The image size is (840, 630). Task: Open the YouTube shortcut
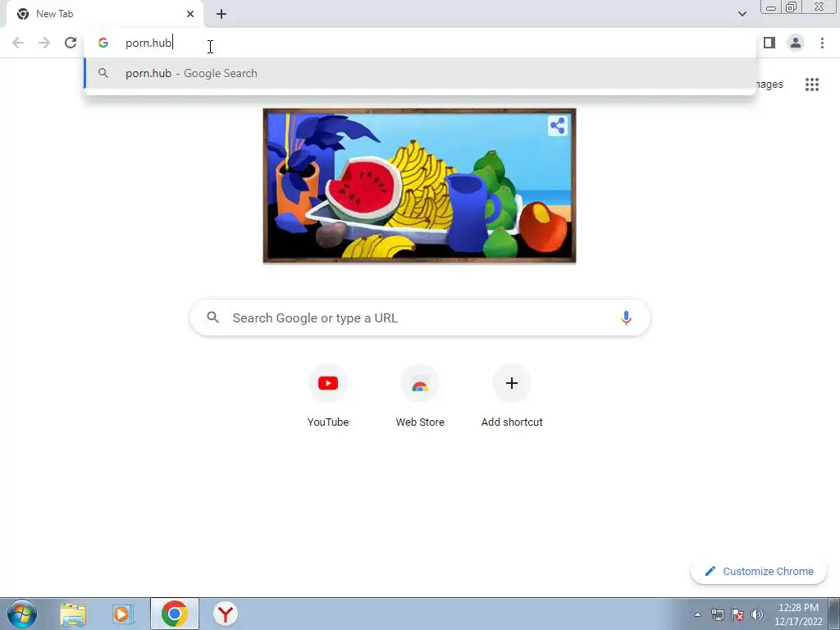[x=328, y=396]
